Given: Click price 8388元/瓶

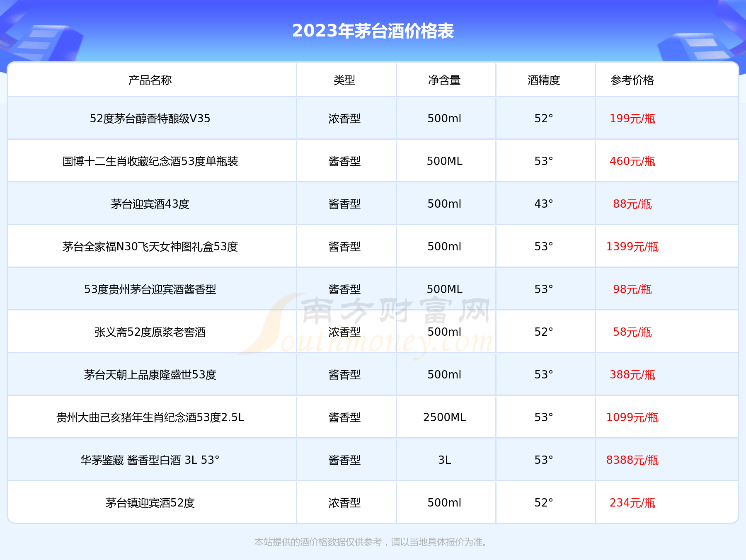Looking at the screenshot, I should (x=632, y=460).
